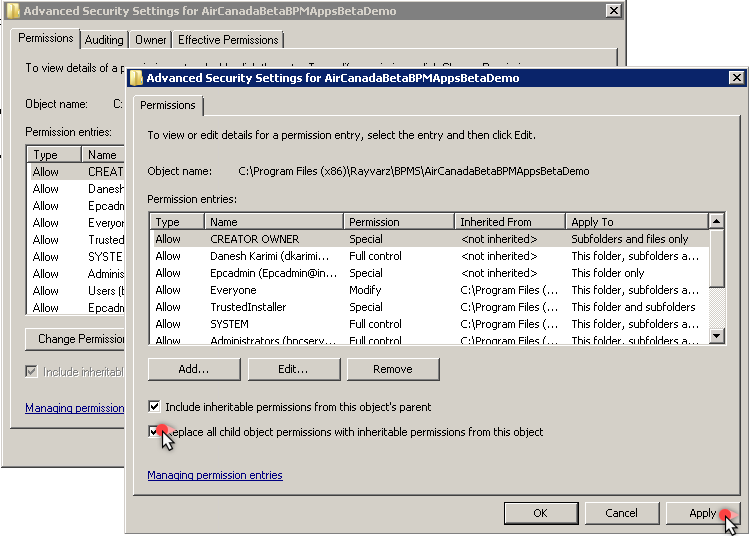The image size is (749, 536).
Task: Click the Add... button
Action: [x=194, y=369]
